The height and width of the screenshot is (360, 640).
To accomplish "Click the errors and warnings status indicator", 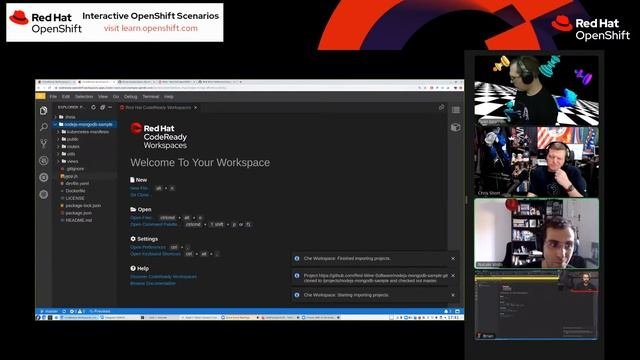I will (78, 311).
